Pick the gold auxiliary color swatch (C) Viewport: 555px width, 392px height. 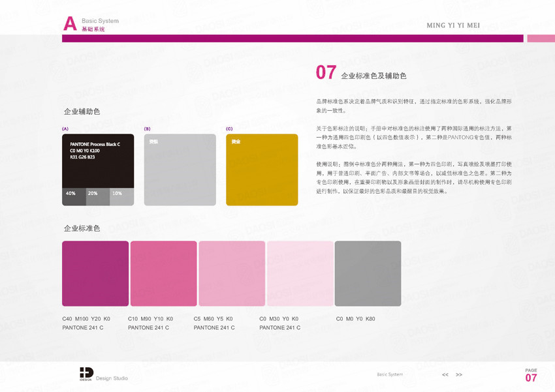point(262,170)
